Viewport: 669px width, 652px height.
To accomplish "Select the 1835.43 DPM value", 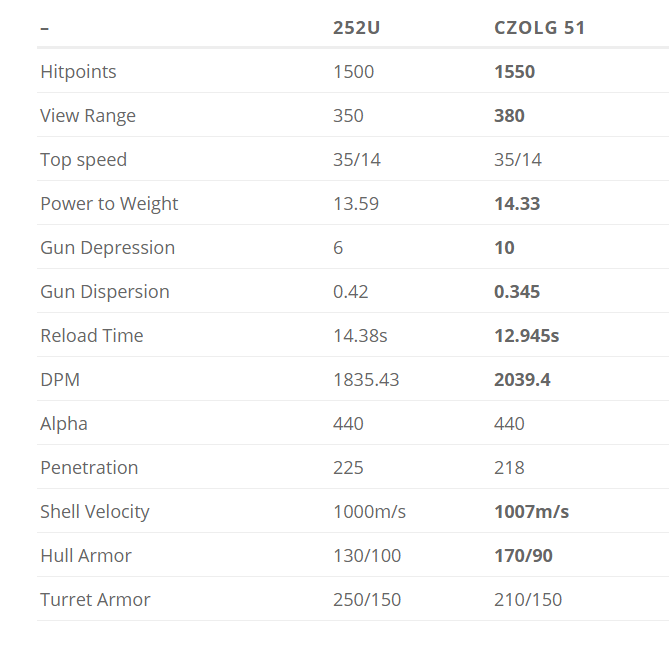I will point(366,379).
